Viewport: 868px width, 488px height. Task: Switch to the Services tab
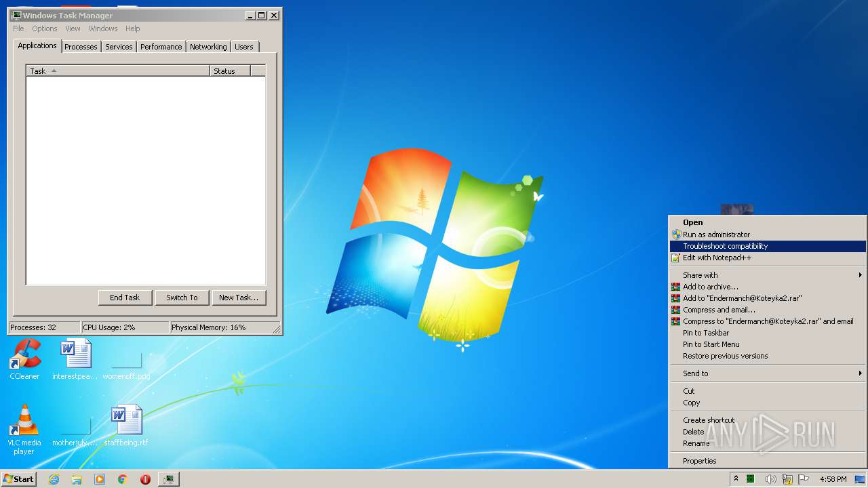[119, 47]
